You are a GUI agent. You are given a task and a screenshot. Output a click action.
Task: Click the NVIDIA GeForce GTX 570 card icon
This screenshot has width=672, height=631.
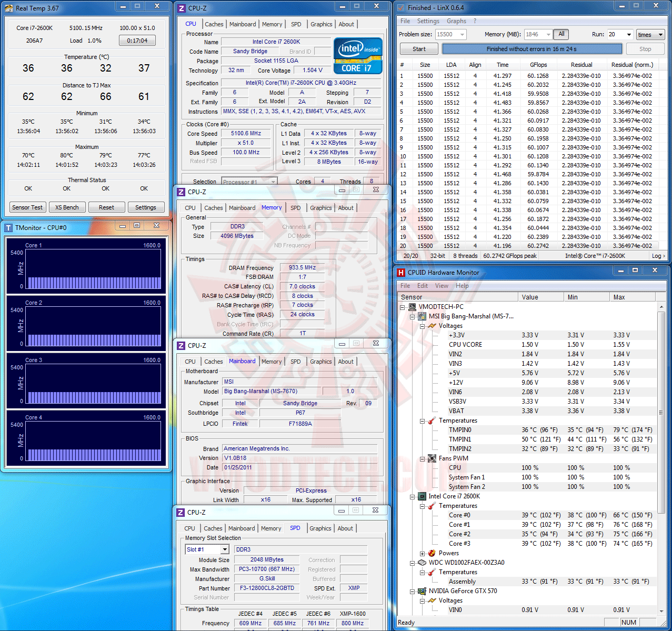pyautogui.click(x=422, y=591)
